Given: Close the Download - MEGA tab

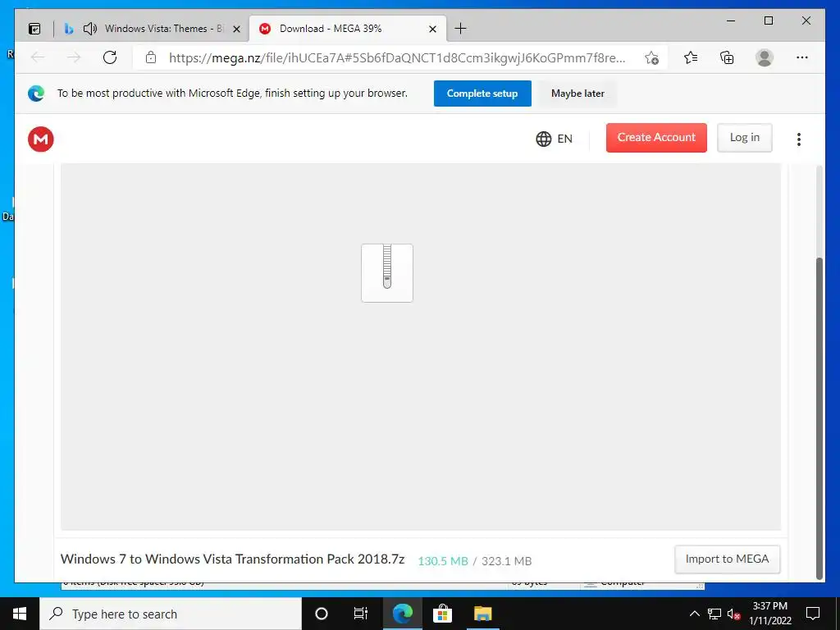Looking at the screenshot, I should point(433,29).
